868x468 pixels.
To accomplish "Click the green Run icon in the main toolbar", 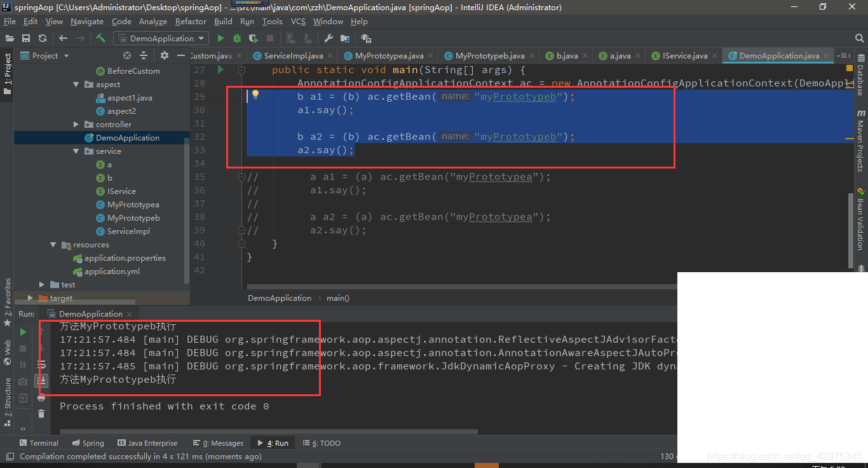I will (220, 38).
